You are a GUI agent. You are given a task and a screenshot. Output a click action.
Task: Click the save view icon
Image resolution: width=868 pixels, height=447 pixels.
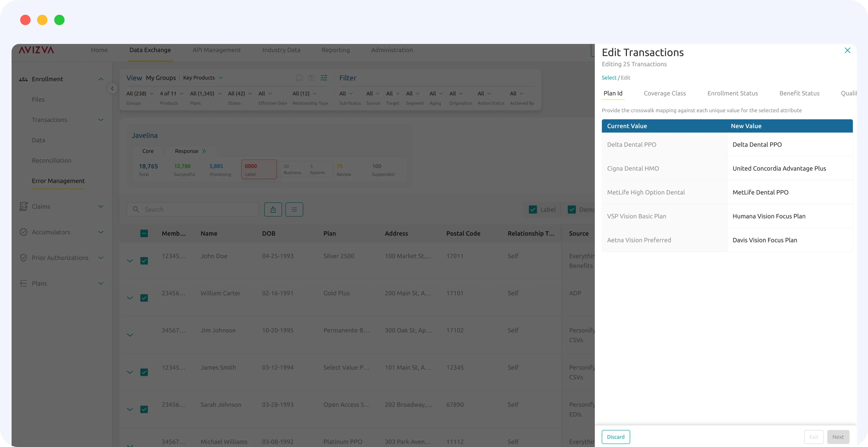tap(312, 78)
